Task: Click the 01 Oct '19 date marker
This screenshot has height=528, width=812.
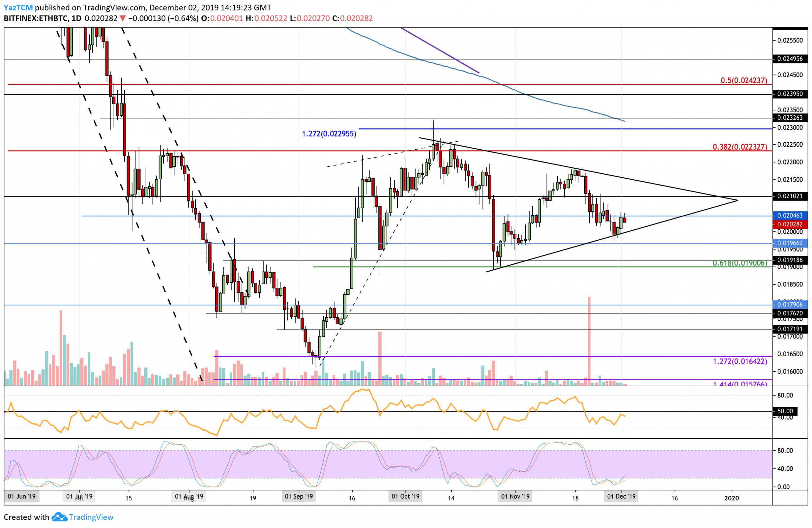Action: 406,496
